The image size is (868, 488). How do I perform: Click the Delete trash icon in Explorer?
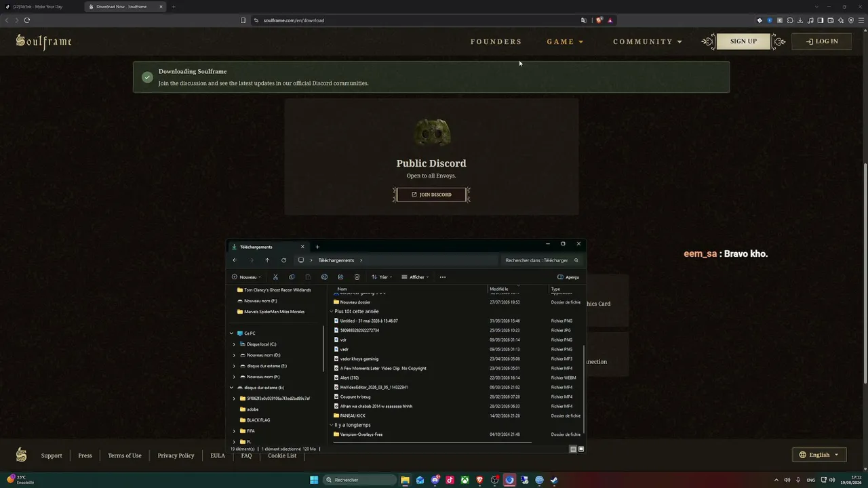click(357, 277)
